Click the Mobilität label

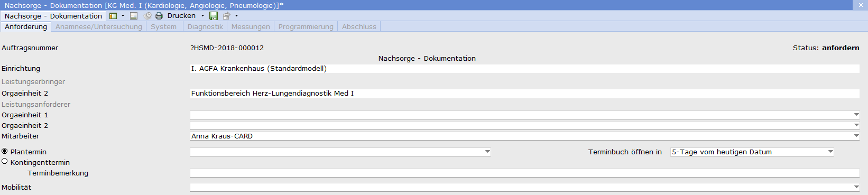(16, 187)
